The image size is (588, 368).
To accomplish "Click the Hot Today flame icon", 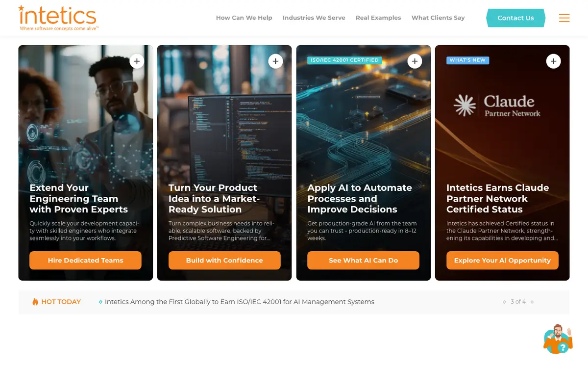I will [x=35, y=302].
